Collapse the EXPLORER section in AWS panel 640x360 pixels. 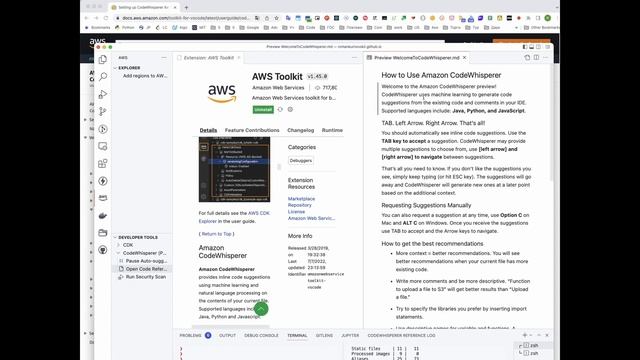(x=116, y=68)
